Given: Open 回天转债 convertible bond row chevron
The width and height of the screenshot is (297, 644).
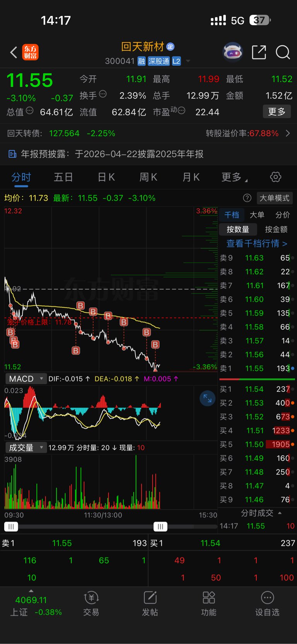Looking at the screenshot, I should tap(288, 133).
